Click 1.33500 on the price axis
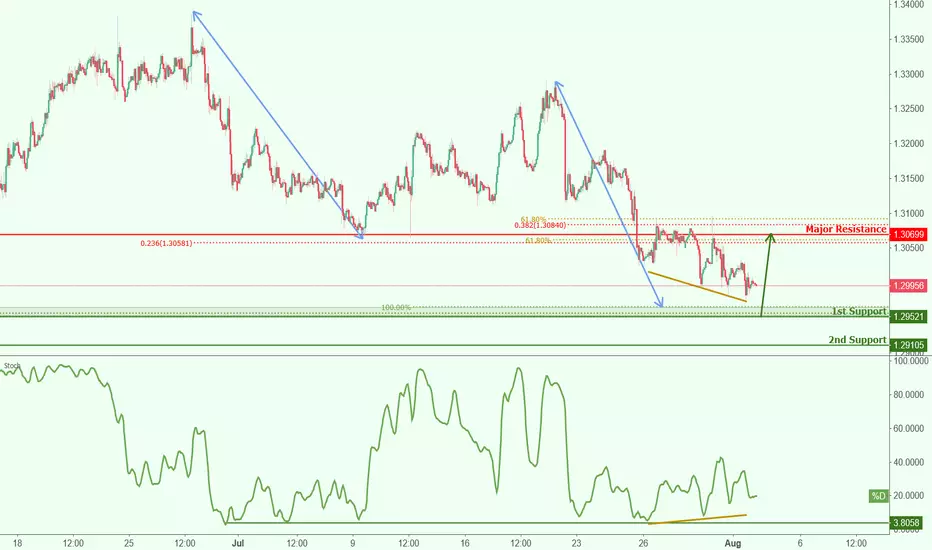This screenshot has height=550, width=932. (x=909, y=39)
